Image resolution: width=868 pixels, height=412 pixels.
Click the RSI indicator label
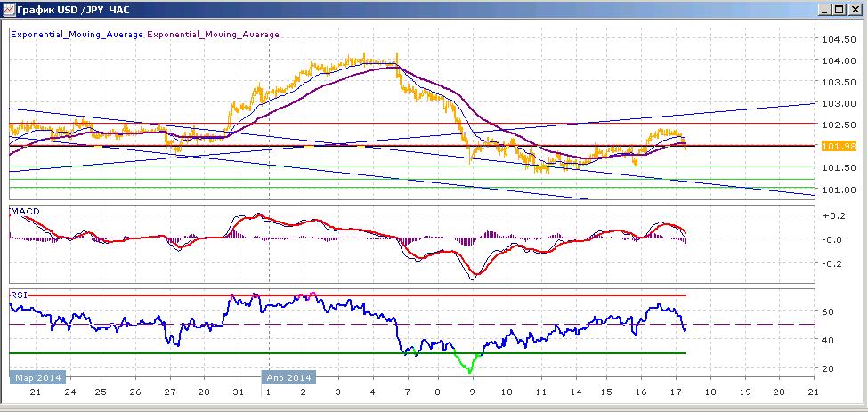(x=19, y=295)
